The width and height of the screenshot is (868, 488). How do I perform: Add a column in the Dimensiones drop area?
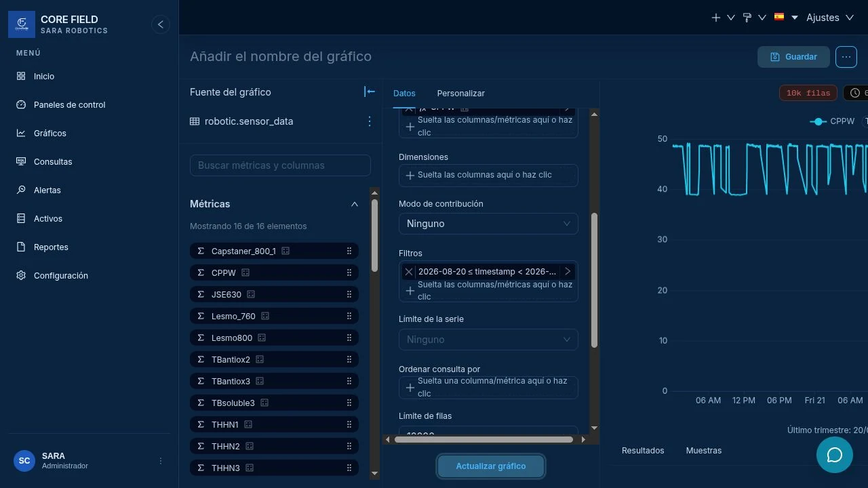point(488,175)
